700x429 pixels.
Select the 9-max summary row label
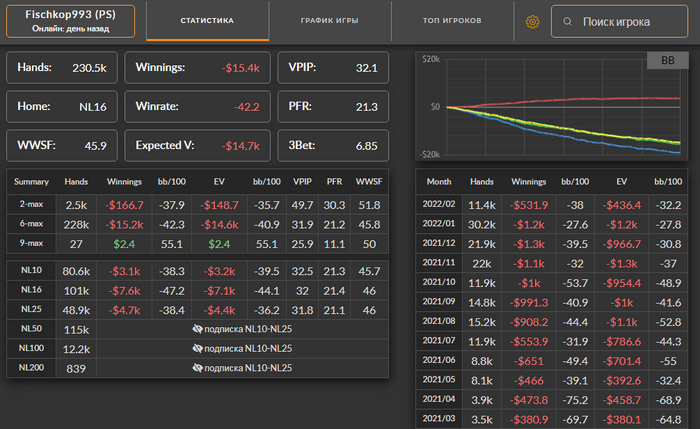click(31, 243)
